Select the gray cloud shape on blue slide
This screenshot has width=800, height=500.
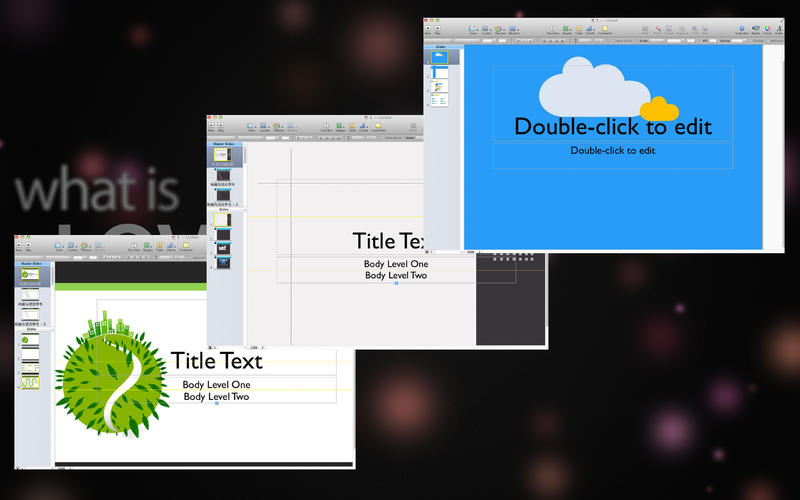[x=592, y=87]
